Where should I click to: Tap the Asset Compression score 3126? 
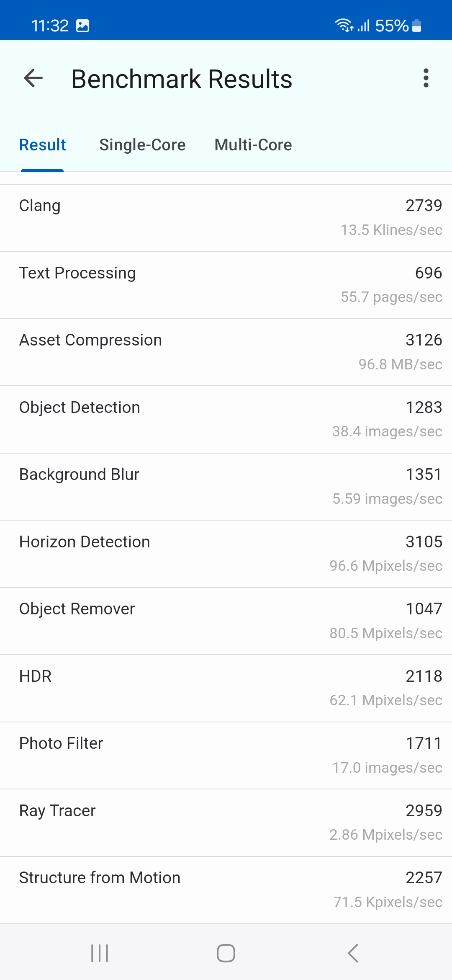click(424, 340)
